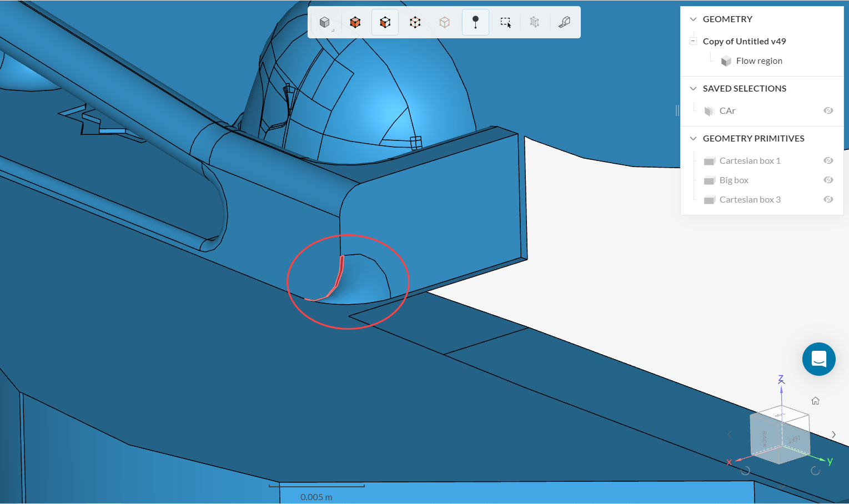This screenshot has width=849, height=504.
Task: Open the support chat bubble
Action: 819,359
